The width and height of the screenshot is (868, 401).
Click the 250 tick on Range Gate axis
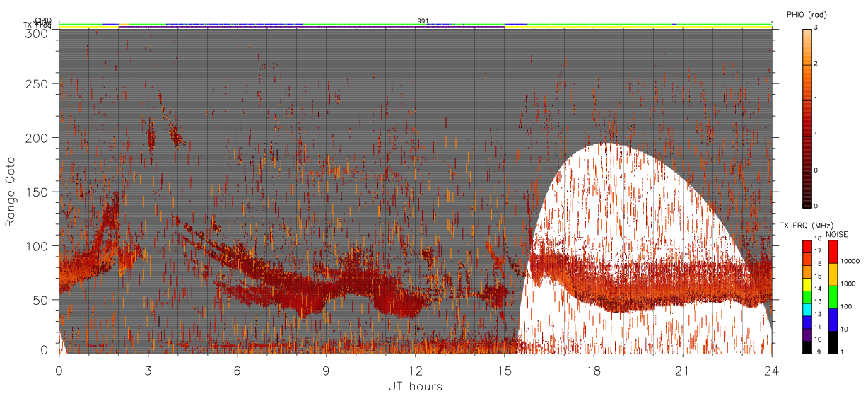point(38,83)
